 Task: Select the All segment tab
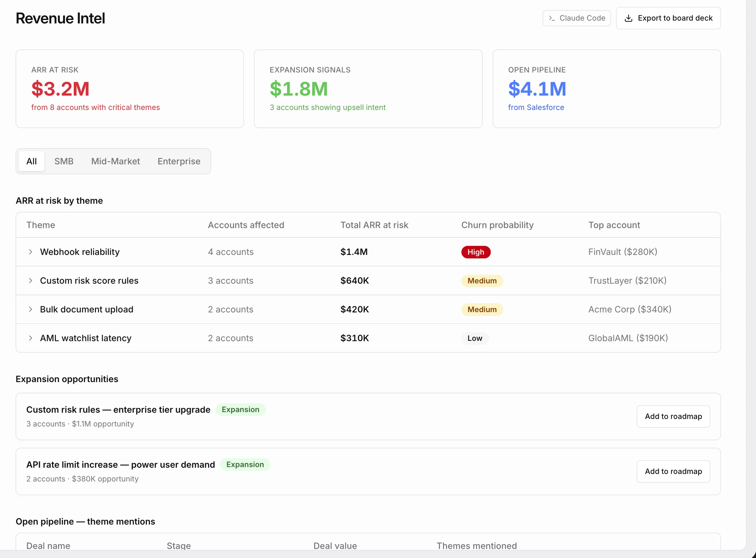point(32,162)
